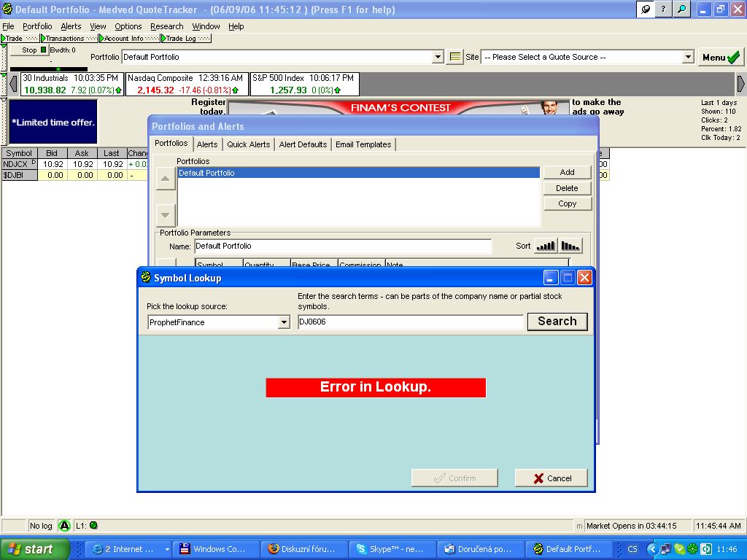Open the Trade toolbar button
The width and height of the screenshot is (747, 560).
tap(20, 38)
